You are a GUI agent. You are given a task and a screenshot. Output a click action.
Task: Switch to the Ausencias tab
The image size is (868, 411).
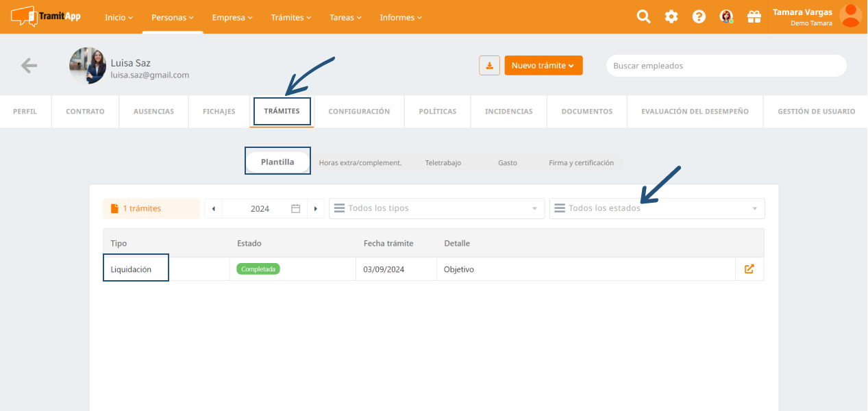pyautogui.click(x=153, y=112)
